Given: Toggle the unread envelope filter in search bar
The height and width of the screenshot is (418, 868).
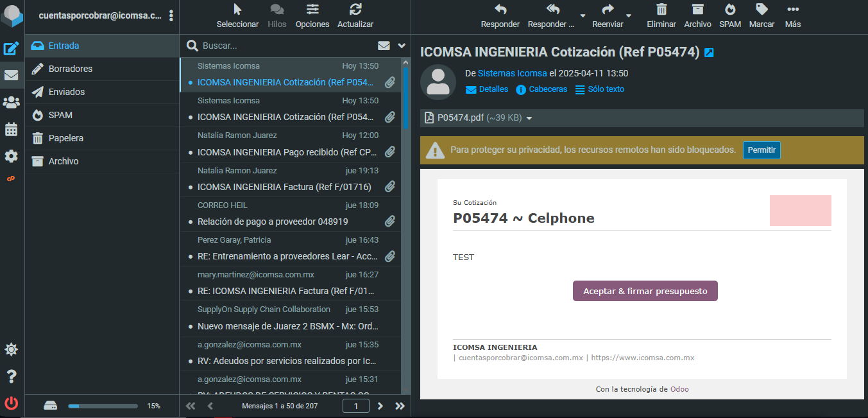Looking at the screenshot, I should [384, 46].
